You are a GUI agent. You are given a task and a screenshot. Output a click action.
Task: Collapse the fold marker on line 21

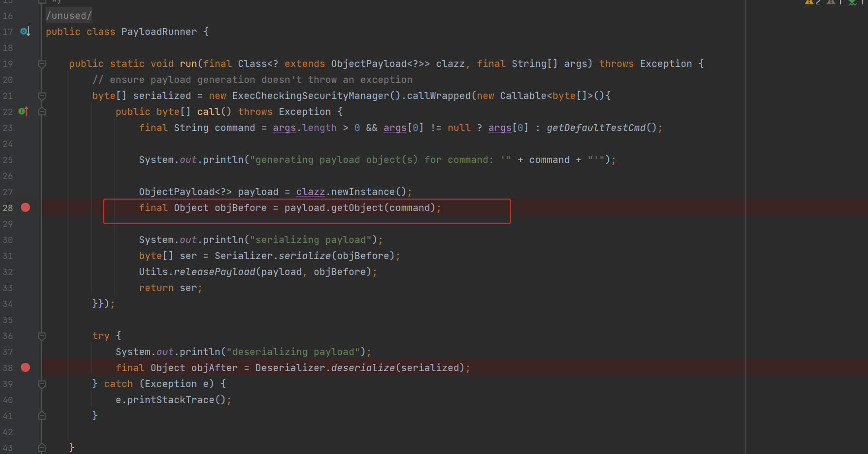pos(42,96)
